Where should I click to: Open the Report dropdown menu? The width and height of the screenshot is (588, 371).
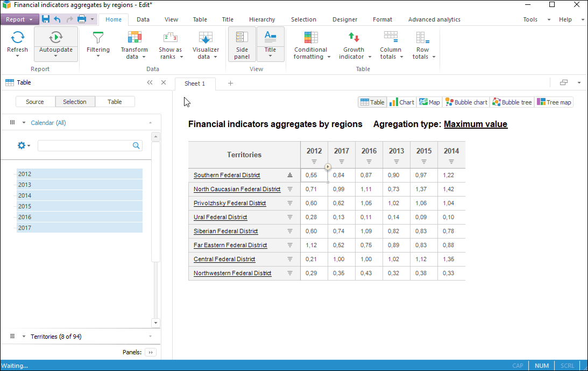coord(19,19)
